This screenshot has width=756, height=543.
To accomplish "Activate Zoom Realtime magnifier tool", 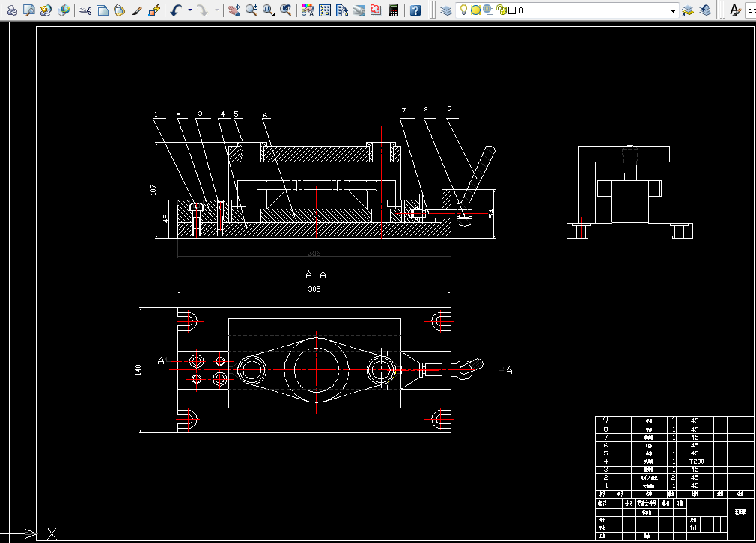I will (x=252, y=10).
